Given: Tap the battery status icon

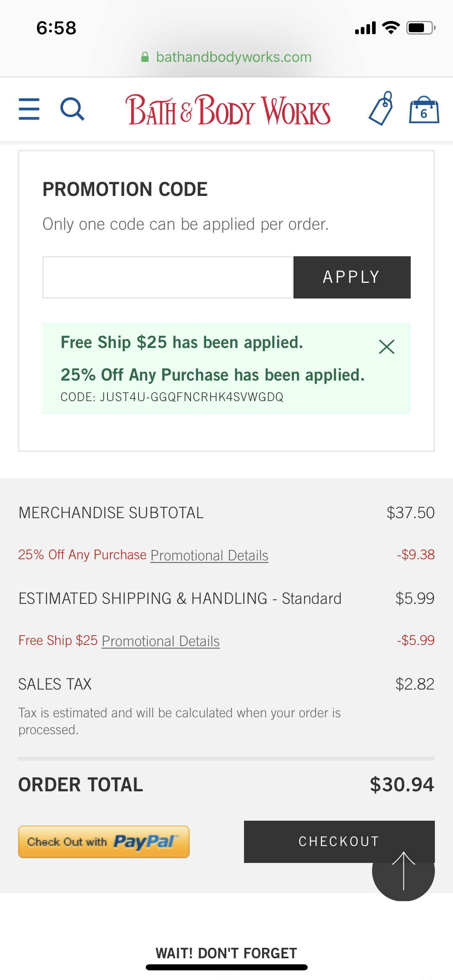Looking at the screenshot, I should click(421, 28).
